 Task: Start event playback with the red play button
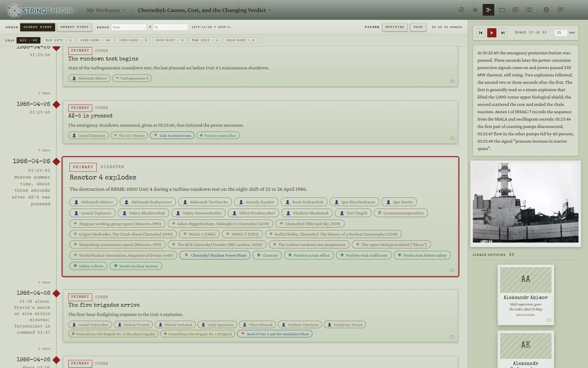(x=492, y=33)
